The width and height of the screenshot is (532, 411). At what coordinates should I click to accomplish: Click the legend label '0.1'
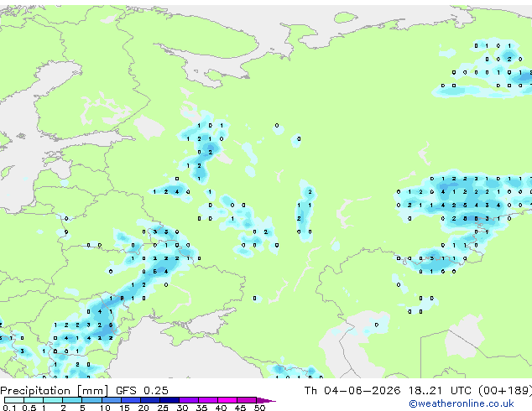tap(10, 408)
